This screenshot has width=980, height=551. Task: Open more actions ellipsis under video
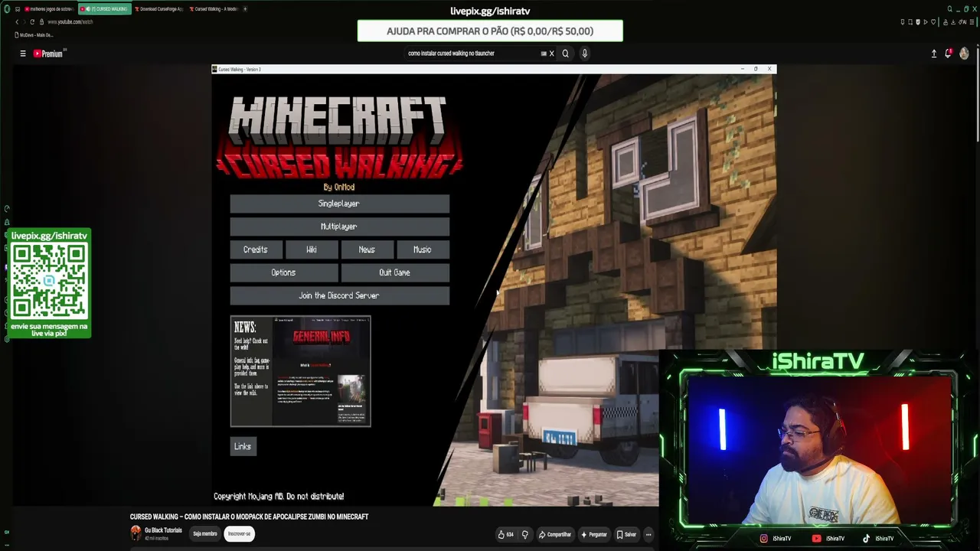648,534
